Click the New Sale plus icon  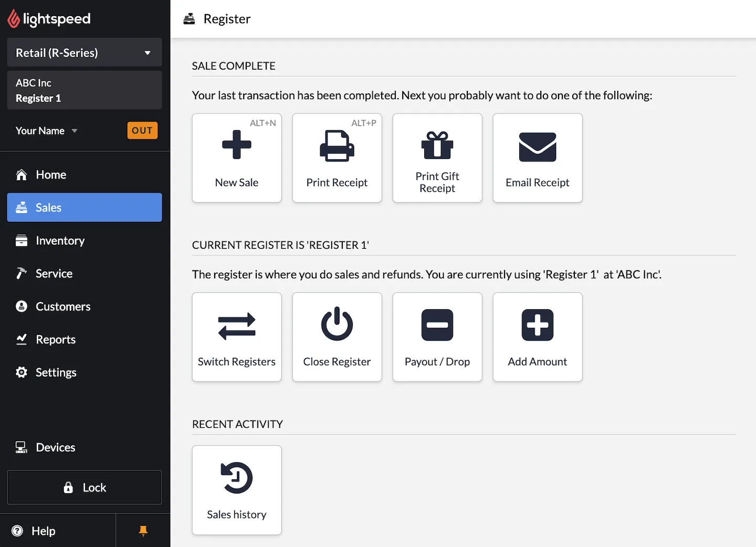[237, 145]
